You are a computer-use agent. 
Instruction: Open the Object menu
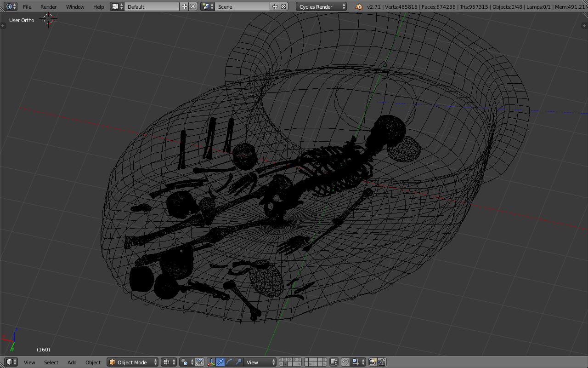coord(93,362)
